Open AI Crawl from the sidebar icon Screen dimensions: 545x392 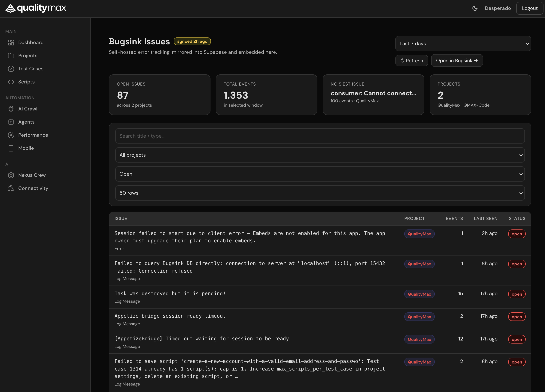[x=11, y=109]
